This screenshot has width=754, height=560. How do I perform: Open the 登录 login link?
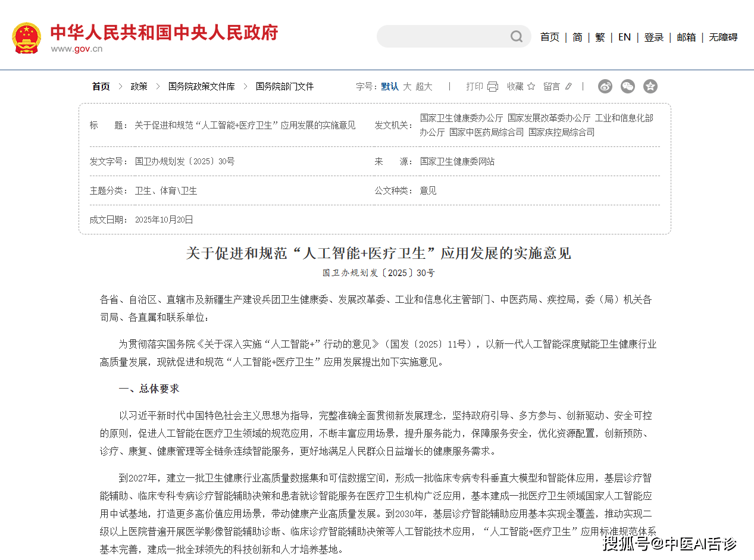tap(653, 37)
